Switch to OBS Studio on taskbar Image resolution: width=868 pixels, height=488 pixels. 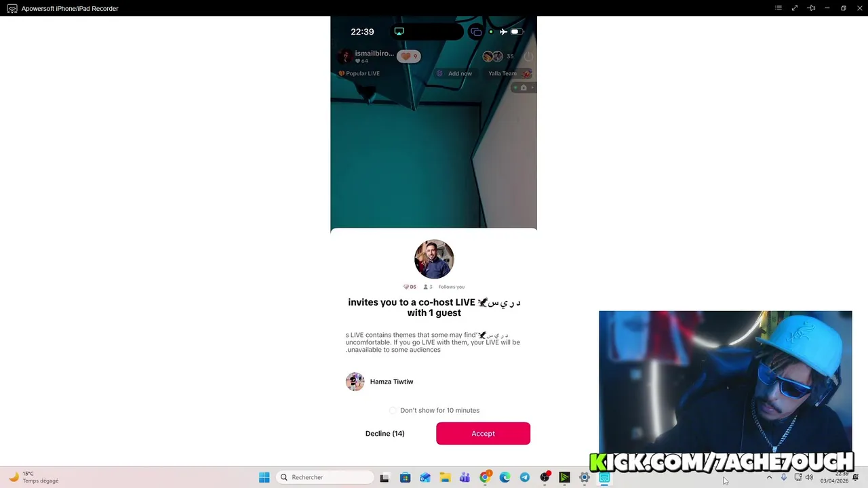click(545, 477)
